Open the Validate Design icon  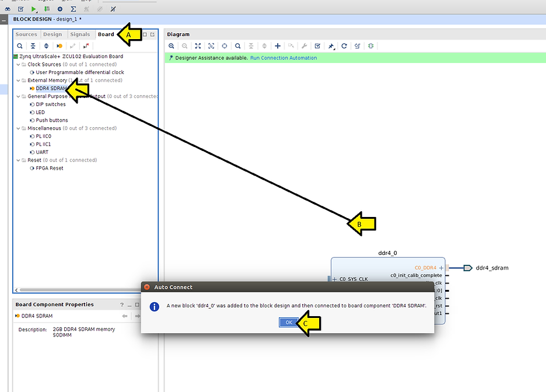point(317,46)
